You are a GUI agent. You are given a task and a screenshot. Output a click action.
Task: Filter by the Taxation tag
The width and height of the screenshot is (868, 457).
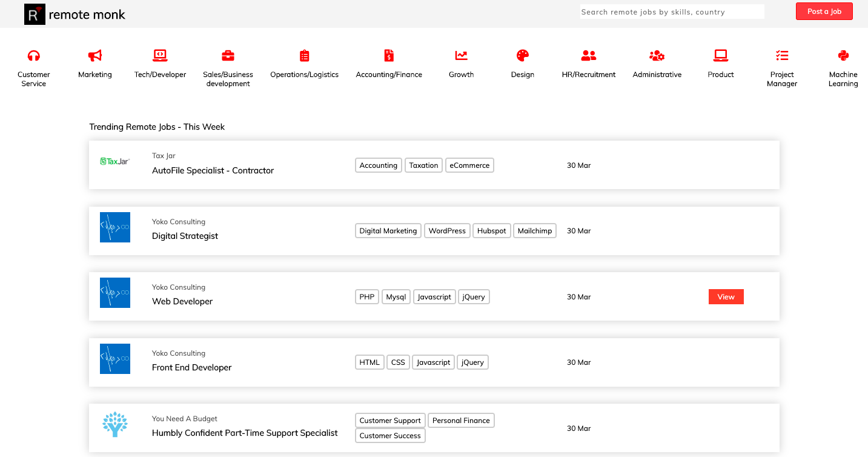(423, 165)
